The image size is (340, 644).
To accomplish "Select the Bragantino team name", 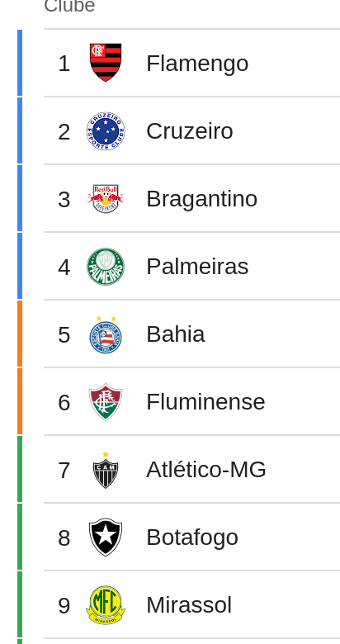I will (201, 199).
